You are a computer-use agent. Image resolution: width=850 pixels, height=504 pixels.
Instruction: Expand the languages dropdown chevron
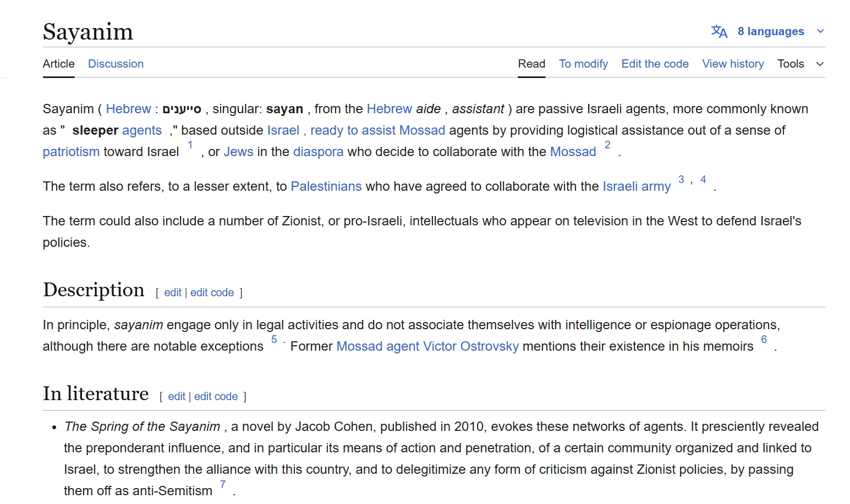(x=820, y=31)
